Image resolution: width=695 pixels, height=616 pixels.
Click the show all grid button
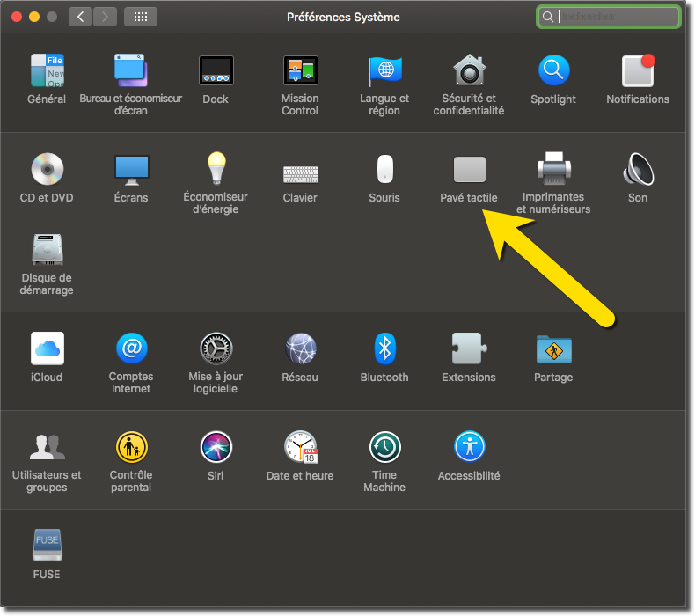point(141,17)
